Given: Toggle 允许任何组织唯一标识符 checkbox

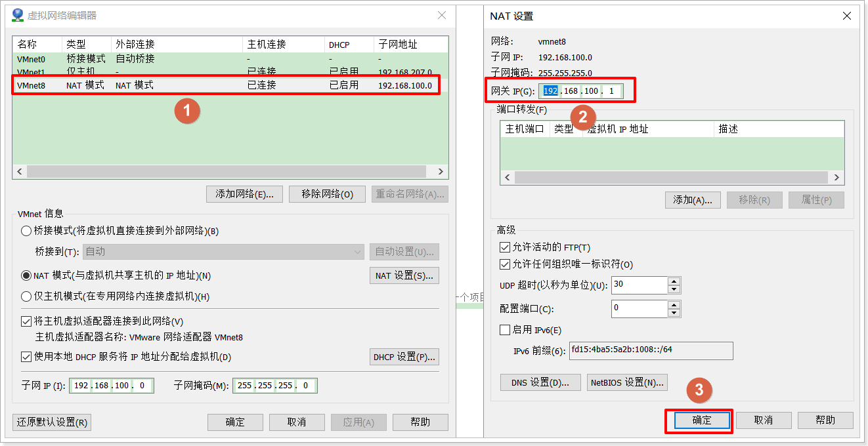Looking at the screenshot, I should tap(505, 264).
